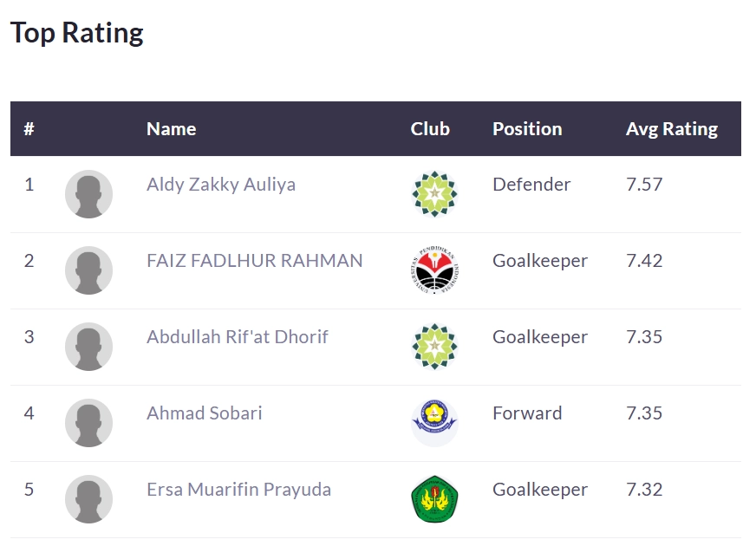Click the 7.57 rating value
The image size is (756, 546).
(644, 185)
